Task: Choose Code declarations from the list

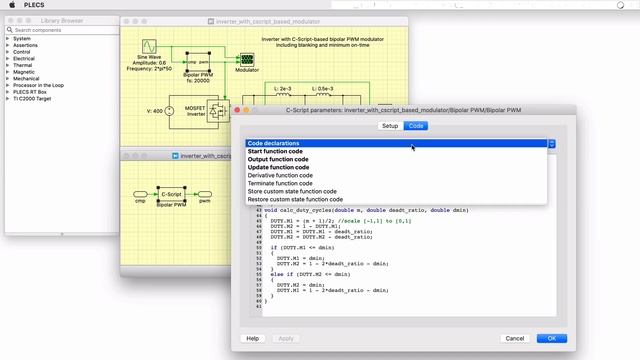Action: click(x=396, y=143)
